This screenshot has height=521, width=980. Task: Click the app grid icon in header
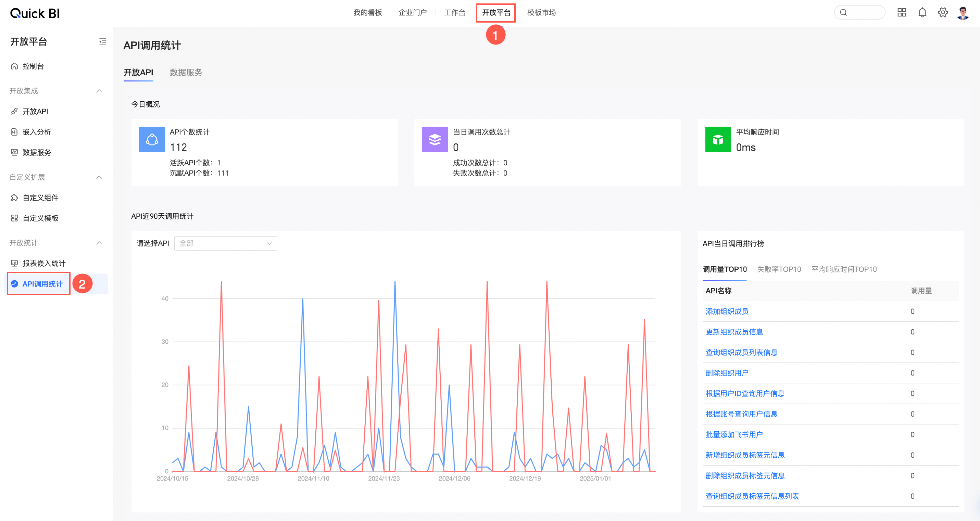(901, 13)
